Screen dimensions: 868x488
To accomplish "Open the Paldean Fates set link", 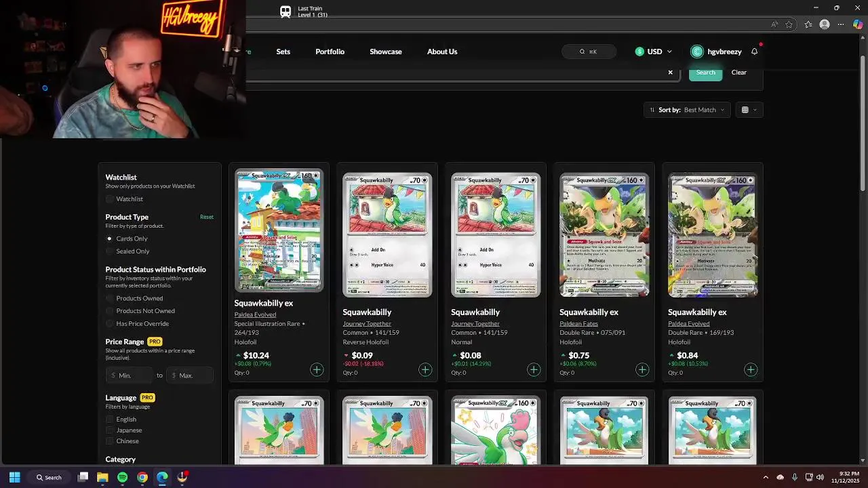I will pyautogui.click(x=578, y=324).
